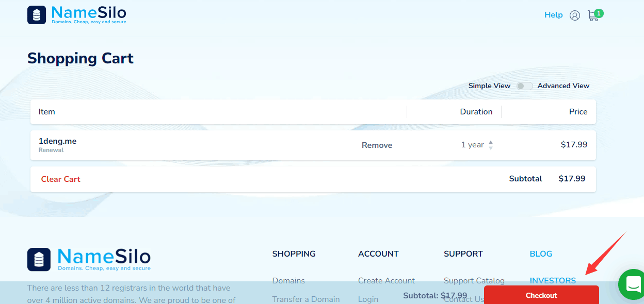Screen dimensions: 644x304
Task: Open the account profile icon
Action: pyautogui.click(x=575, y=15)
